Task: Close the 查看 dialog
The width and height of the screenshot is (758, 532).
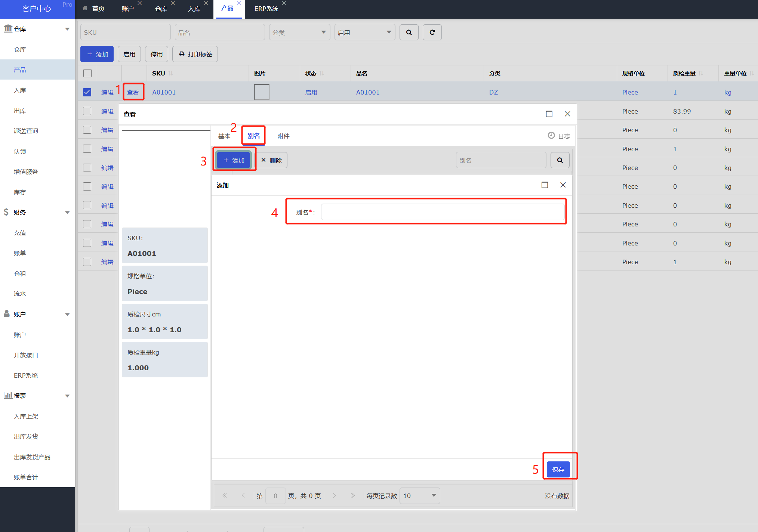Action: 567,114
